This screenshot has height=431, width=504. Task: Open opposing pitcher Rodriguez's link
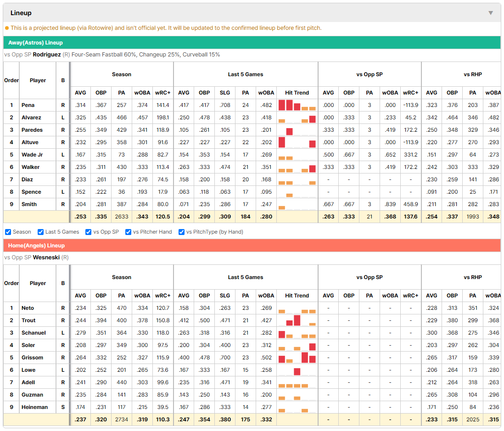pos(47,55)
